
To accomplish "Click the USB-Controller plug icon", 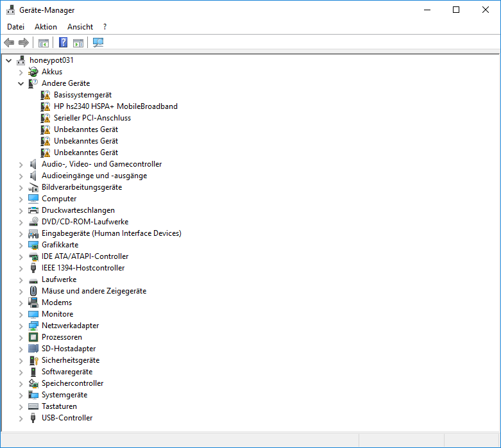I will click(x=33, y=418).
